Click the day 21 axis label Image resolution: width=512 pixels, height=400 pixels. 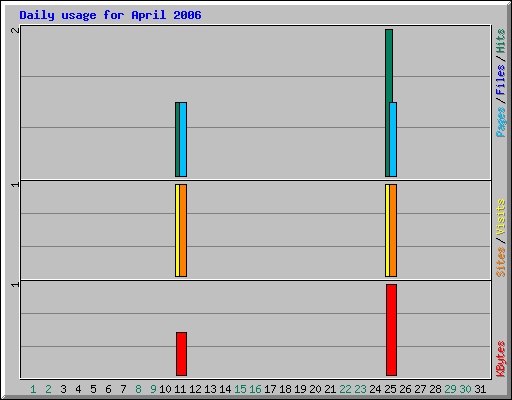[x=330, y=389]
